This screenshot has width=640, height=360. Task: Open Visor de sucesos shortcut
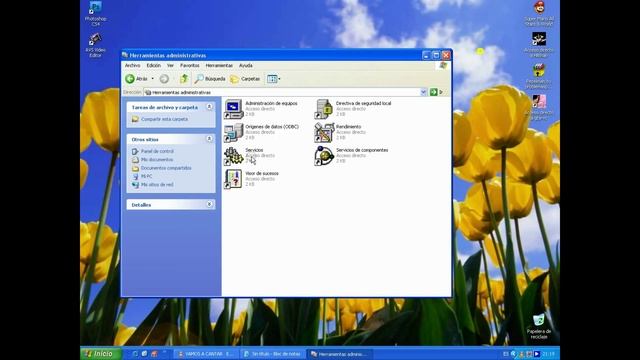click(x=251, y=179)
